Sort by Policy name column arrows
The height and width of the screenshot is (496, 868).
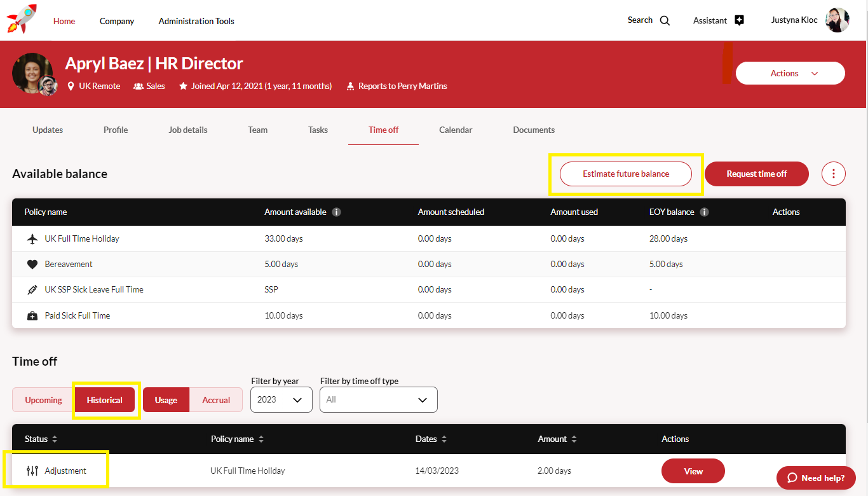(261, 439)
